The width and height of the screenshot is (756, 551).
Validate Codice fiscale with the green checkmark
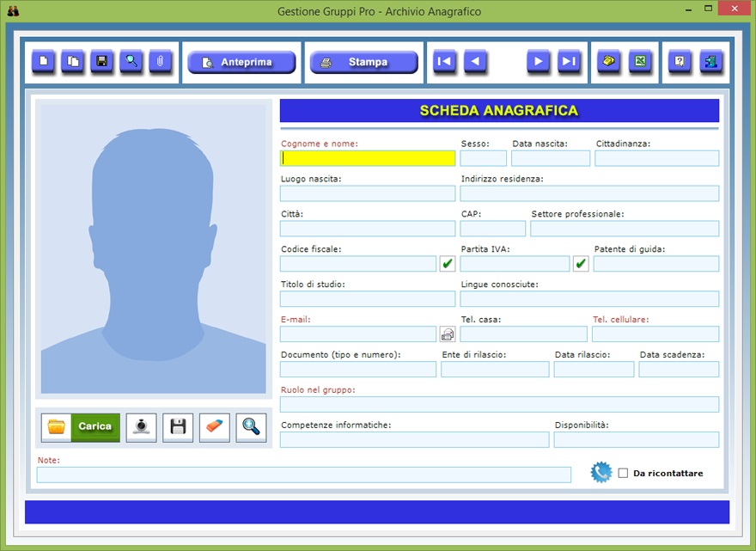[447, 264]
